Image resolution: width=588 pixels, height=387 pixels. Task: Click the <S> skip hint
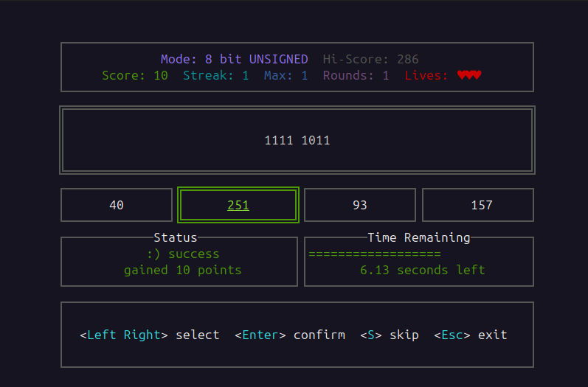coord(389,335)
